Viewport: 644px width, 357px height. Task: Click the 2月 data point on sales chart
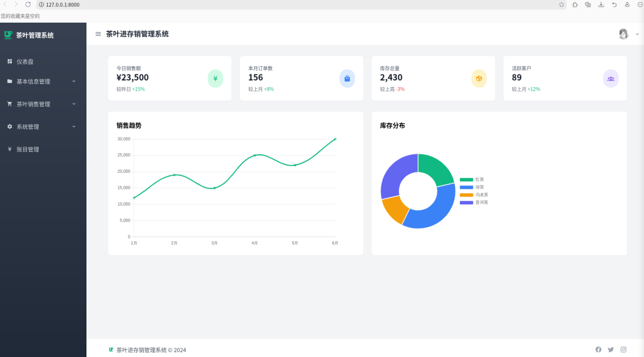[174, 175]
